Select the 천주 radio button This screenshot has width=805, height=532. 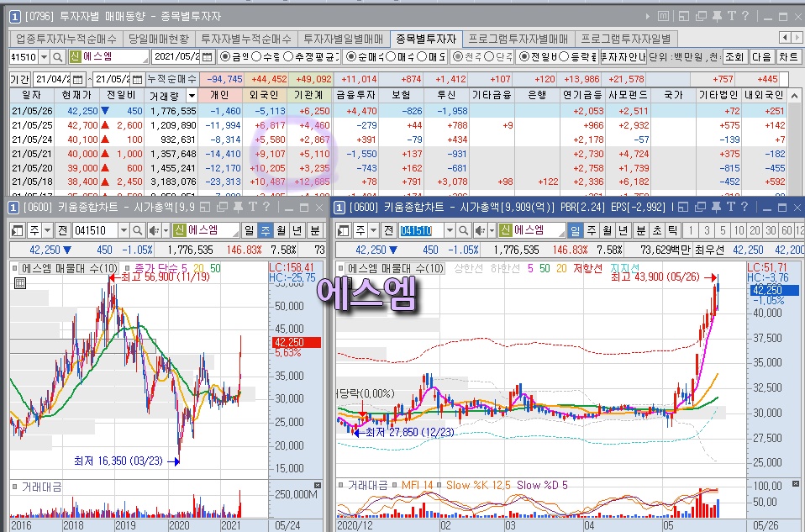pyautogui.click(x=458, y=57)
